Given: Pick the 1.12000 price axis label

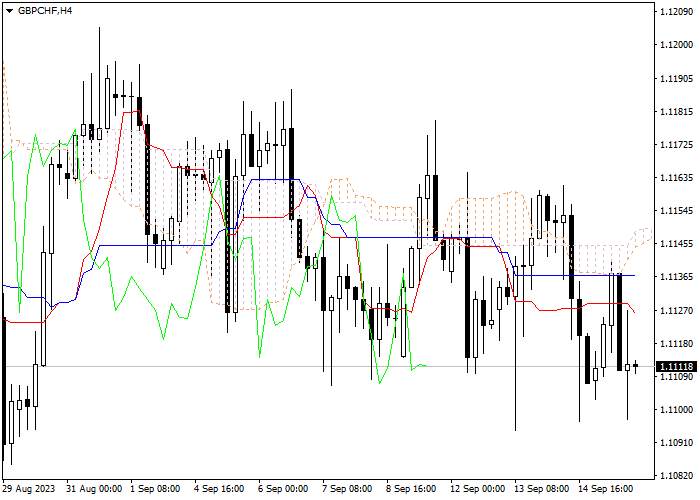Looking at the screenshot, I should tap(677, 45).
